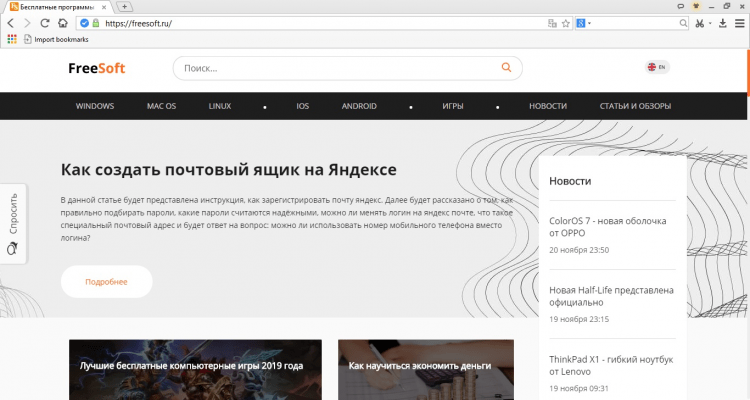
Task: Close the Бесплатные программы tab
Action: click(104, 7)
